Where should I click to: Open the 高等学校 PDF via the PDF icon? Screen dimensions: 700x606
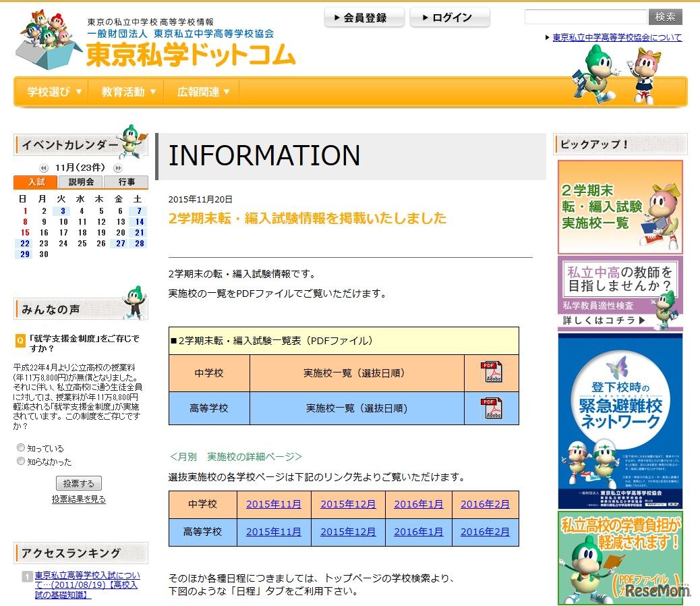[492, 408]
